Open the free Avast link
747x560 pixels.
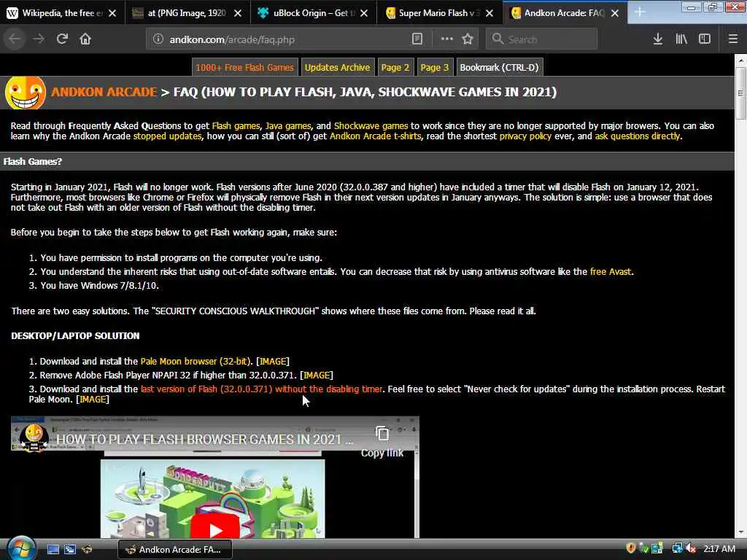pyautogui.click(x=611, y=271)
